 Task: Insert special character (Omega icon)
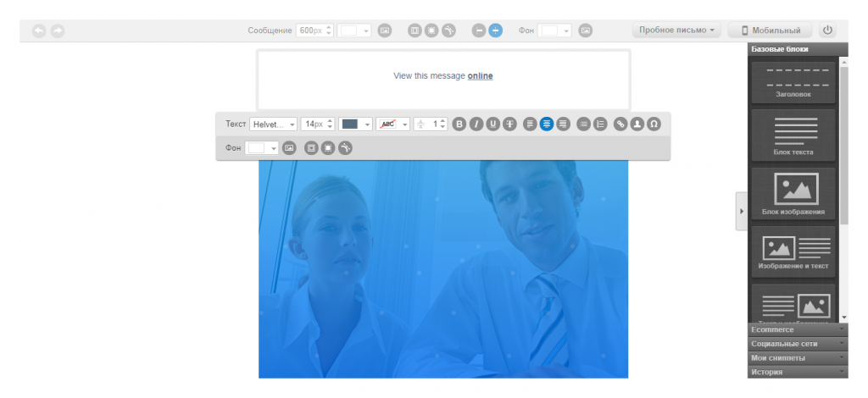coord(654,124)
